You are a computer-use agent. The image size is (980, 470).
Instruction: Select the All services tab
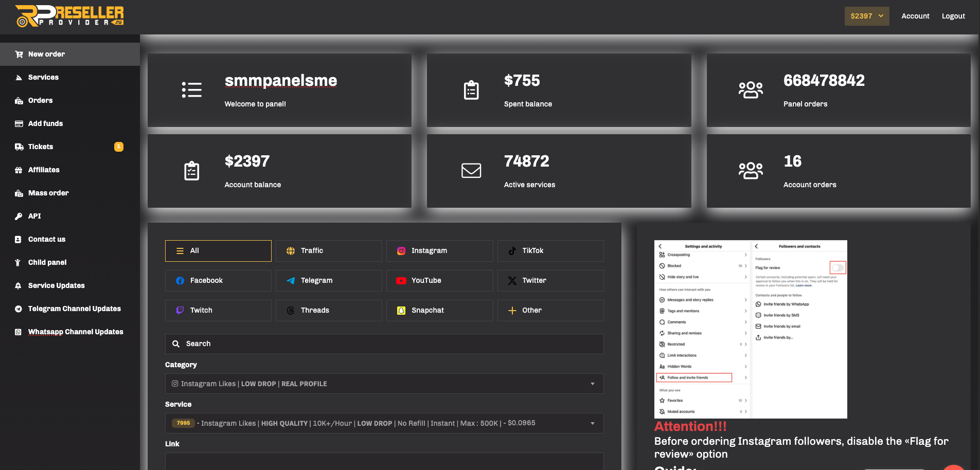(218, 251)
